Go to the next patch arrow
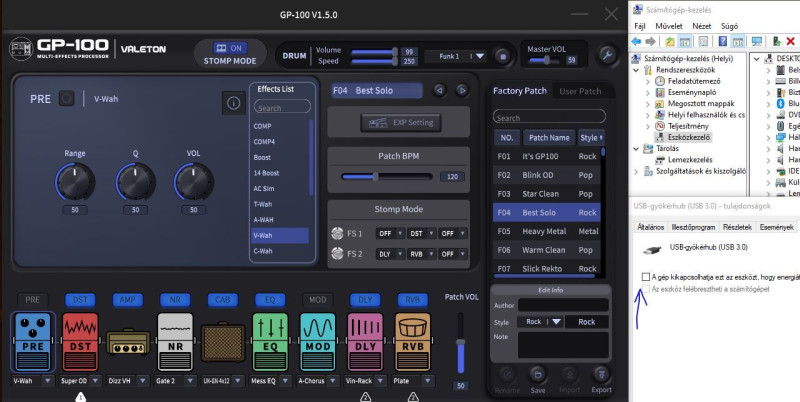Viewport: 800px width, 402px height. (x=462, y=90)
